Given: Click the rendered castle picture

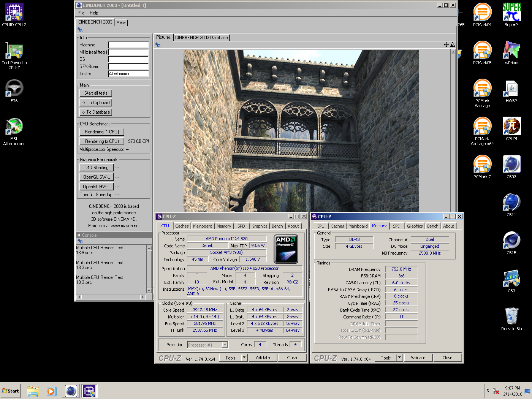Looking at the screenshot, I should click(301, 131).
